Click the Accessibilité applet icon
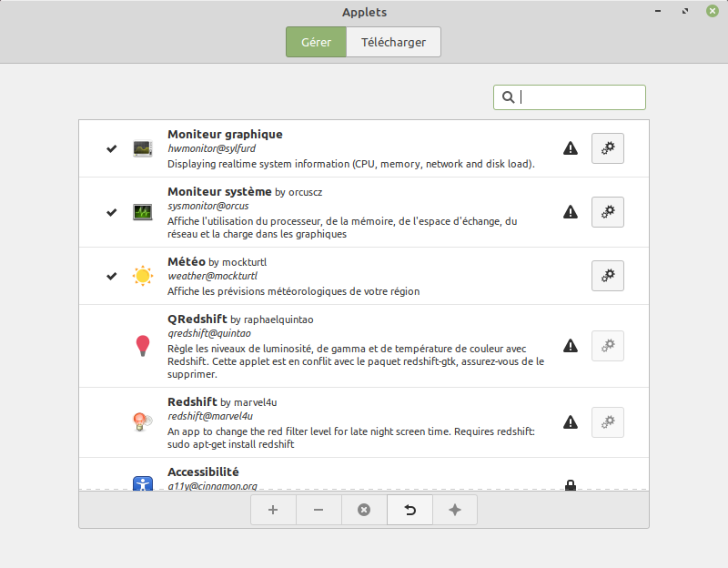This screenshot has height=568, width=728. click(x=143, y=483)
